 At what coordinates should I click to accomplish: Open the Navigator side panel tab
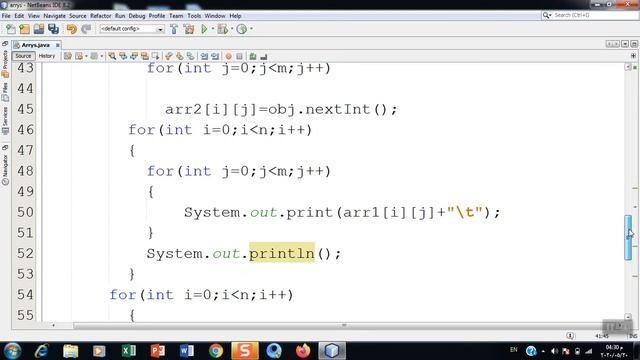coord(5,170)
